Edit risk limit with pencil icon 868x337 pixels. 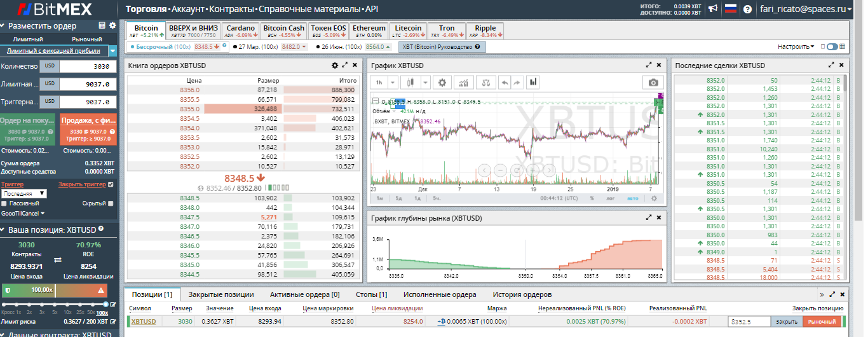tap(113, 322)
